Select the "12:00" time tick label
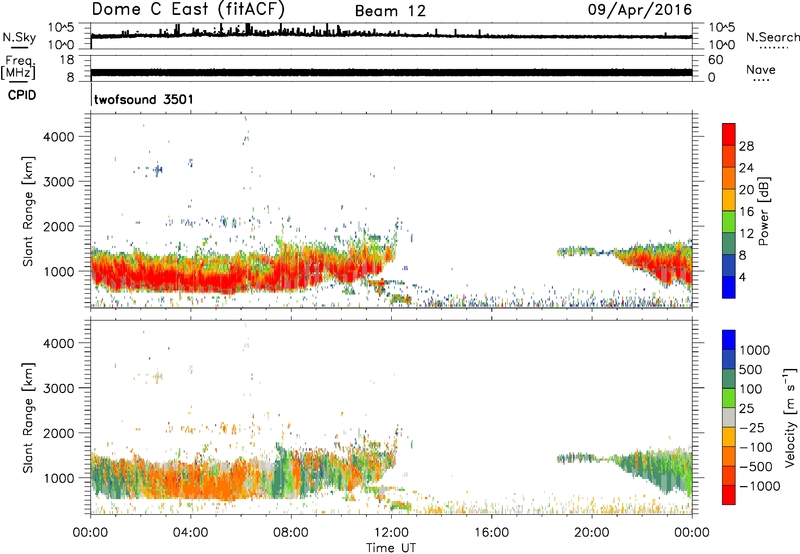The width and height of the screenshot is (800, 554). [x=391, y=533]
